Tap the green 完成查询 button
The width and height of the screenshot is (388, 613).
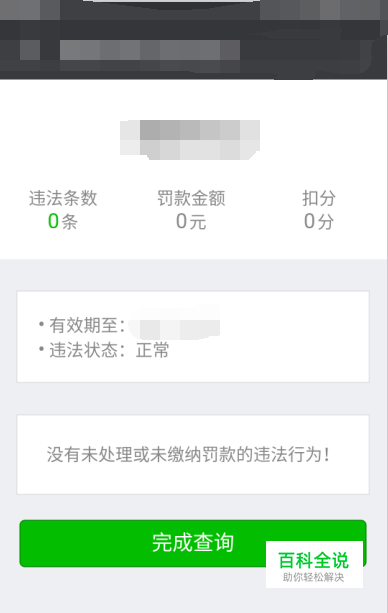(x=193, y=543)
